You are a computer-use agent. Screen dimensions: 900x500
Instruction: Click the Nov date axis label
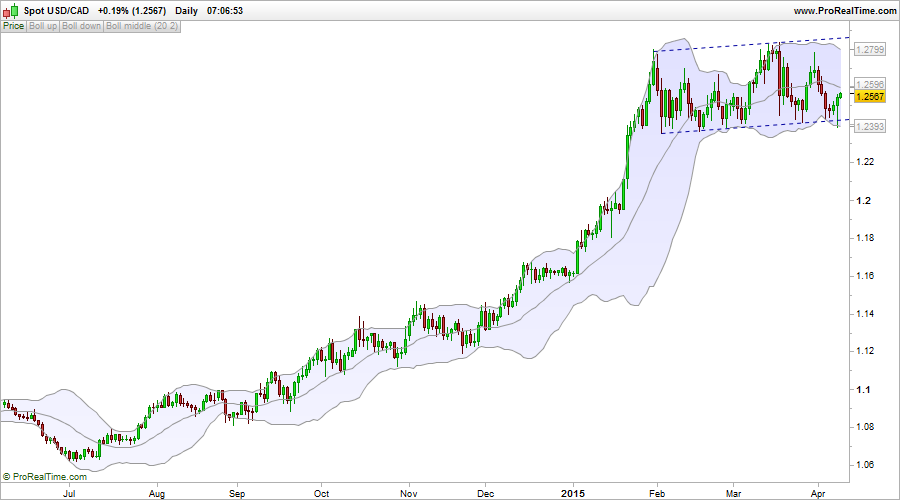coord(409,494)
